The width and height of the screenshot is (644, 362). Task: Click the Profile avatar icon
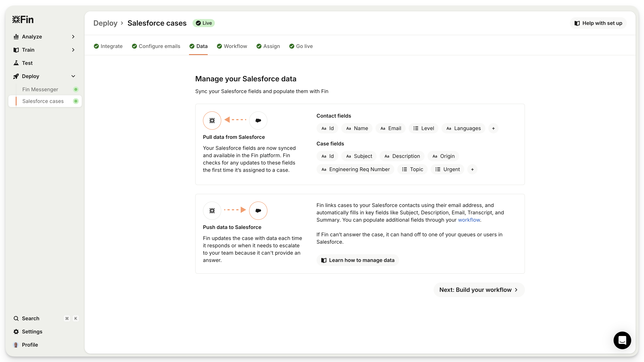pos(16,345)
